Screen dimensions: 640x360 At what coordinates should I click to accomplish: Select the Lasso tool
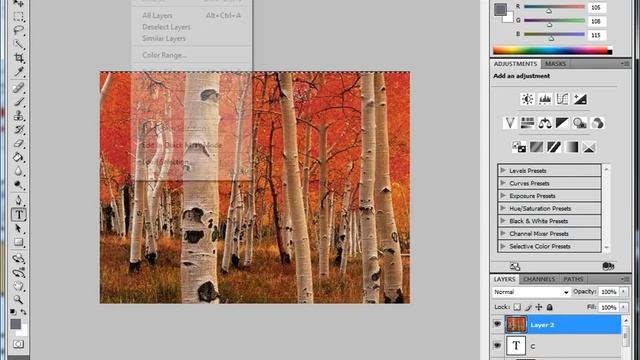(x=18, y=30)
